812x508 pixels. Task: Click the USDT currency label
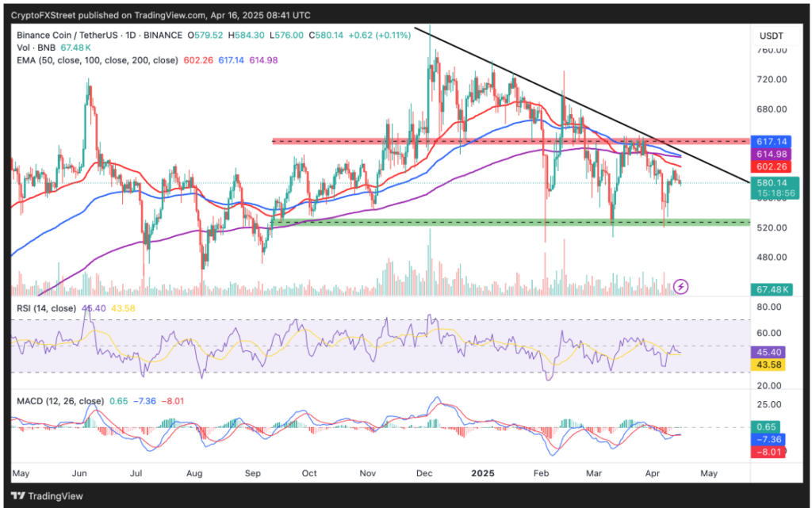pos(771,36)
